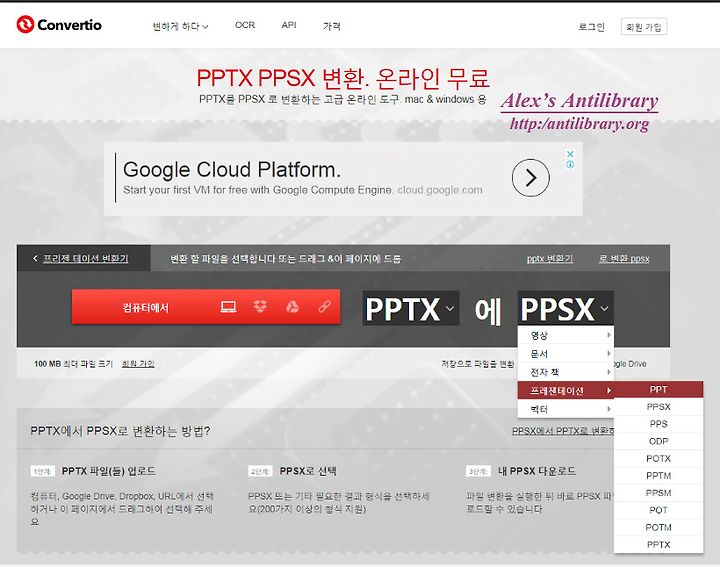Screen dimensions: 720x567
Task: Open PPSX에서 PPTX로 변환 link
Action: 563,431
